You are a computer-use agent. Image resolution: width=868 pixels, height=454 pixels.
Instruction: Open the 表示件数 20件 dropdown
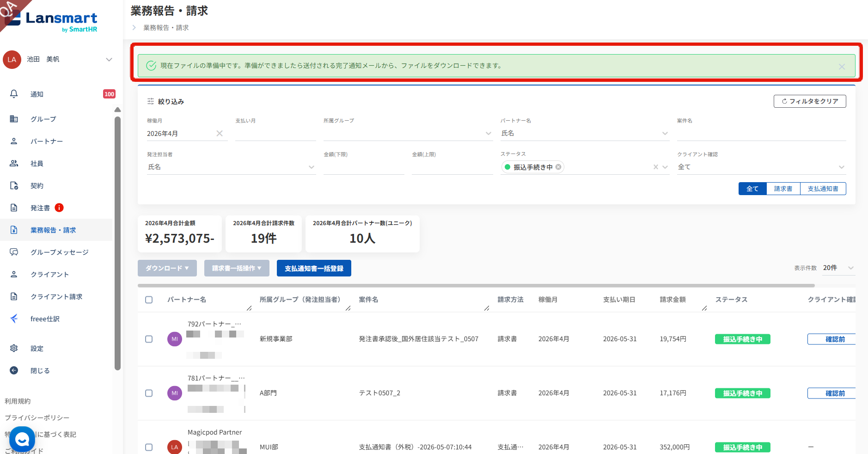tap(838, 268)
